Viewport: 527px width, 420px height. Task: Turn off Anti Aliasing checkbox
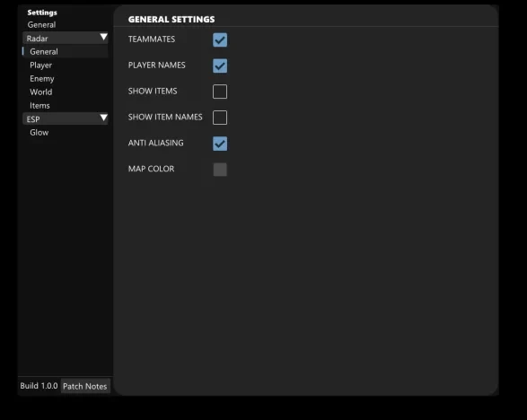pyautogui.click(x=220, y=144)
